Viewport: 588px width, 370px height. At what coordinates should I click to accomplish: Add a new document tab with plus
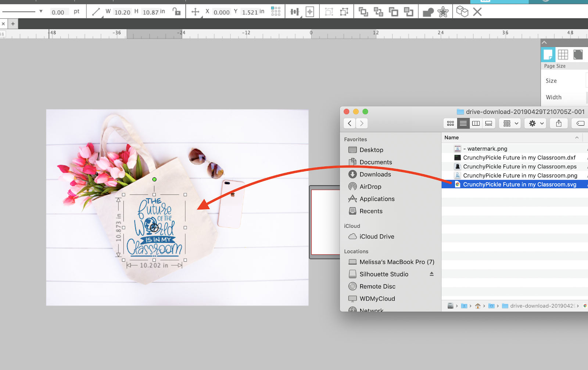pos(13,24)
